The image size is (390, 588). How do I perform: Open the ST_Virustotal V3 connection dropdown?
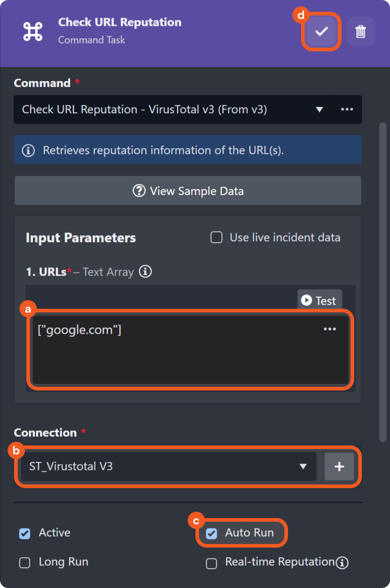coord(168,466)
